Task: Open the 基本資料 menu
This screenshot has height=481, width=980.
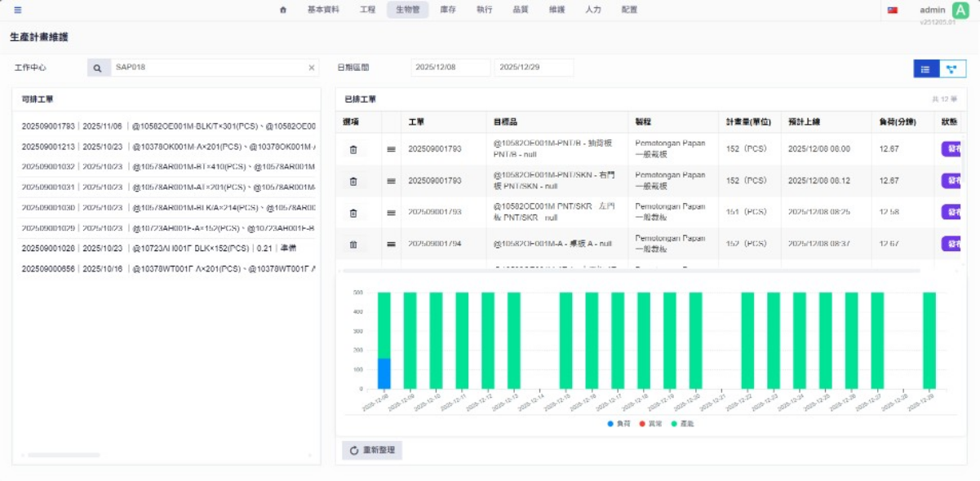Action: 323,10
